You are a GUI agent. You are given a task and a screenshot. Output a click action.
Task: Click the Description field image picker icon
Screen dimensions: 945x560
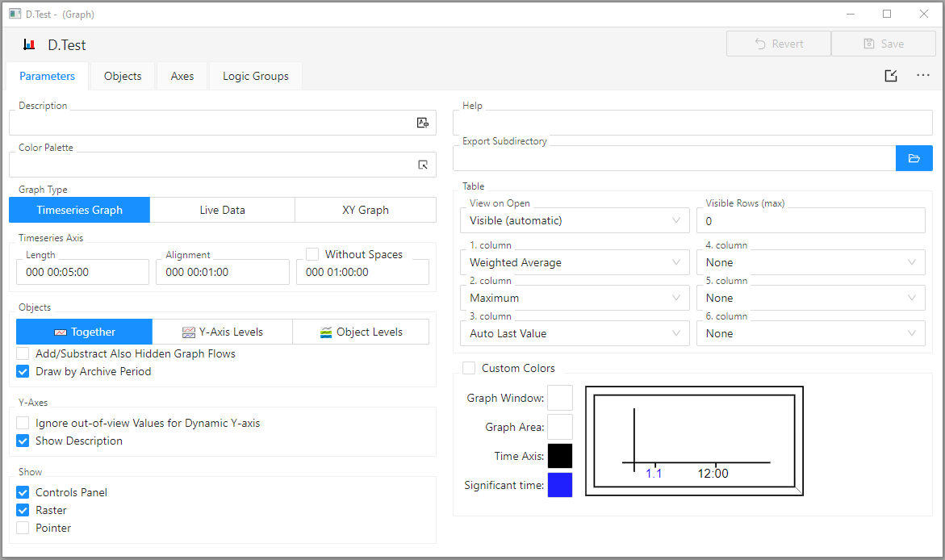(422, 123)
